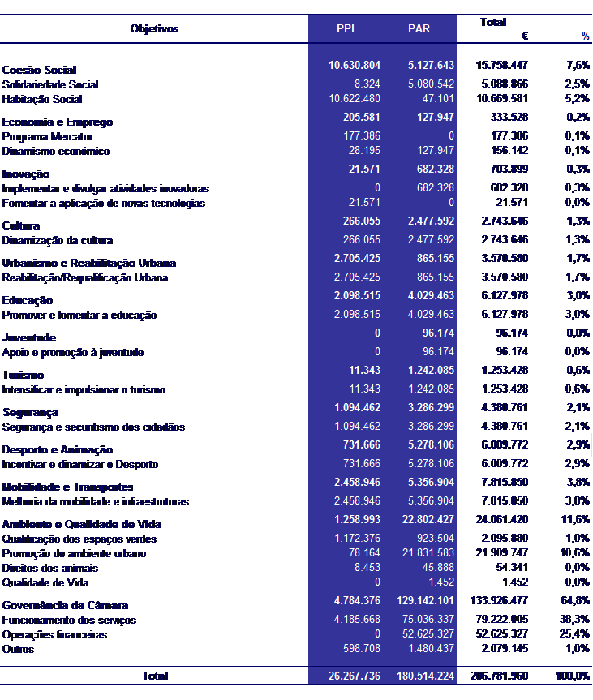Viewport: 593px width, 700px height.
Task: Select the Educação category label
Action: pos(28,300)
